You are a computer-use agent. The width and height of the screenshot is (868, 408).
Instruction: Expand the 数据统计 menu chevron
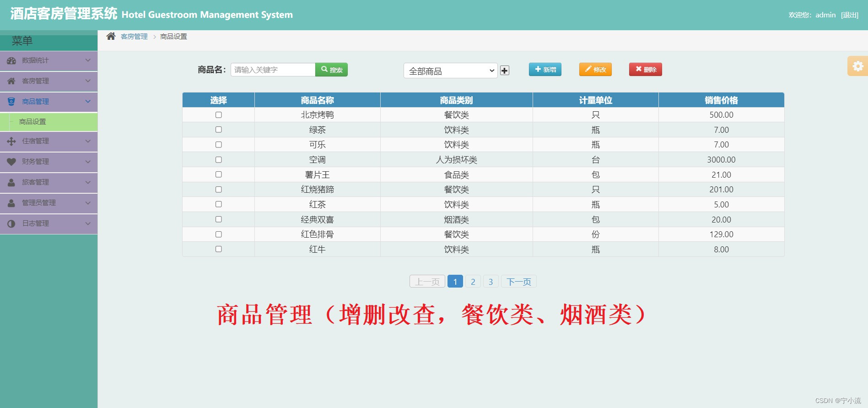[88, 60]
